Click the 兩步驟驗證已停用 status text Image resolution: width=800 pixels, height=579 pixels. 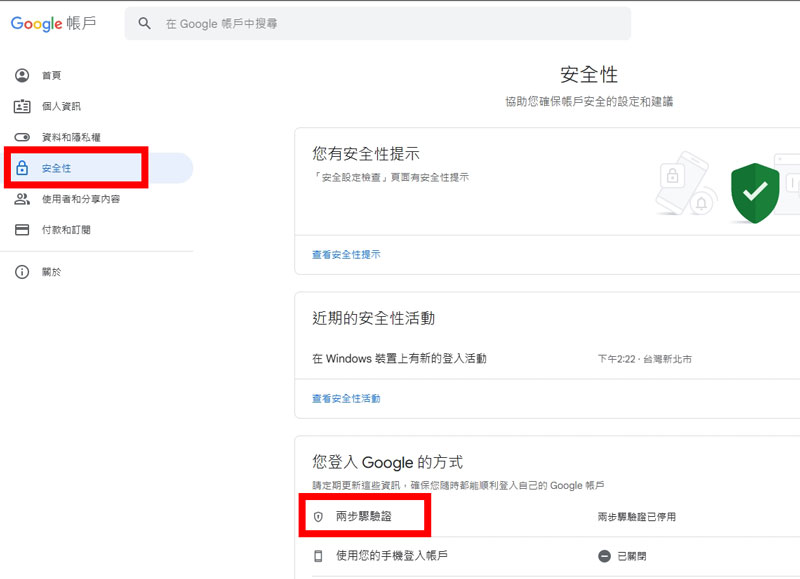pos(637,517)
